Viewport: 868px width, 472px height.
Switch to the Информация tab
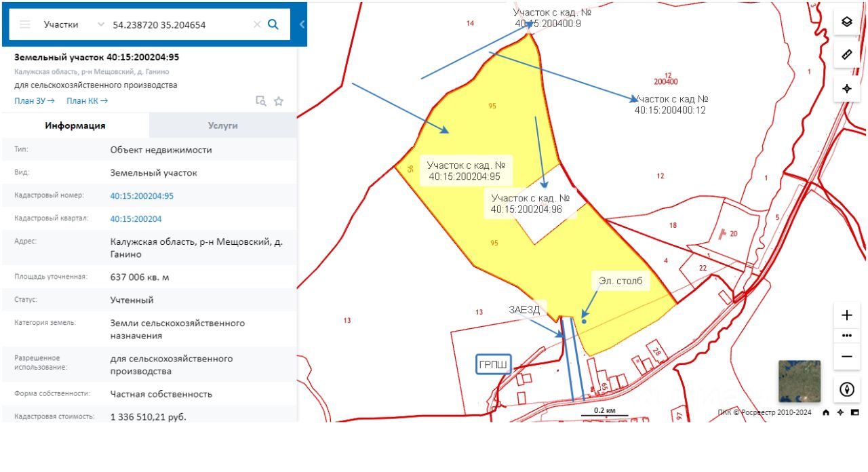(75, 125)
